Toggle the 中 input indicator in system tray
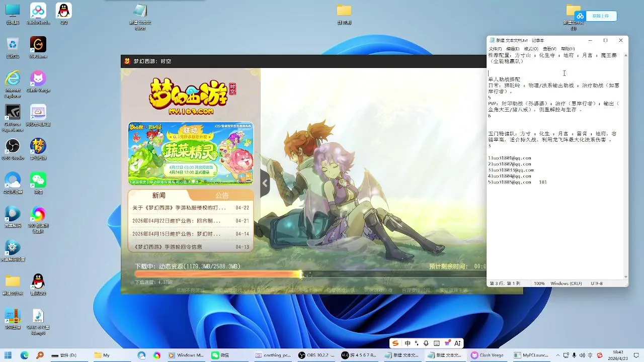644x362 pixels. pyautogui.click(x=591, y=355)
